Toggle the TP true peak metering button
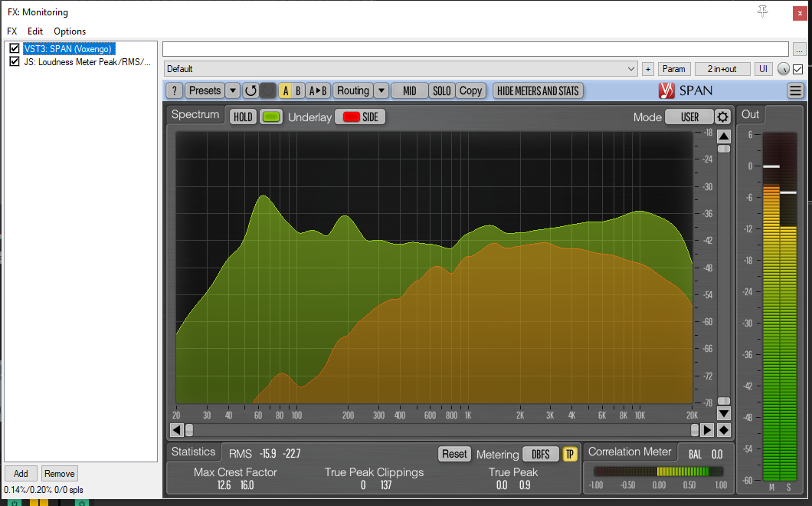Screen dimensions: 812x506 point(570,454)
